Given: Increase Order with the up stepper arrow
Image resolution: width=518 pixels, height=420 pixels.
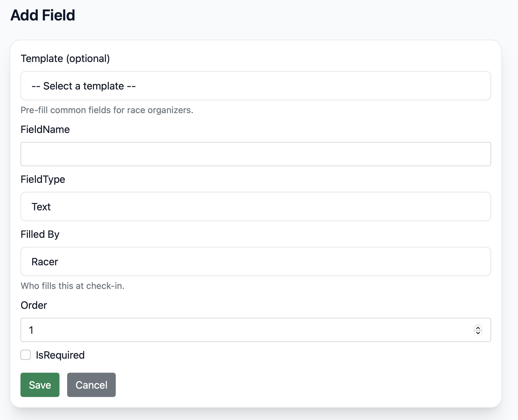Looking at the screenshot, I should tap(478, 328).
